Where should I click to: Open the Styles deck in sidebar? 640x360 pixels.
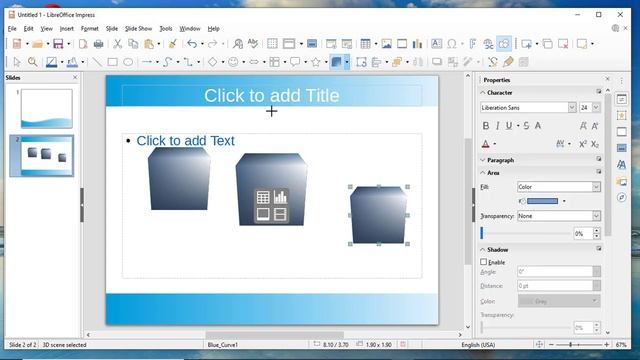pos(621,164)
